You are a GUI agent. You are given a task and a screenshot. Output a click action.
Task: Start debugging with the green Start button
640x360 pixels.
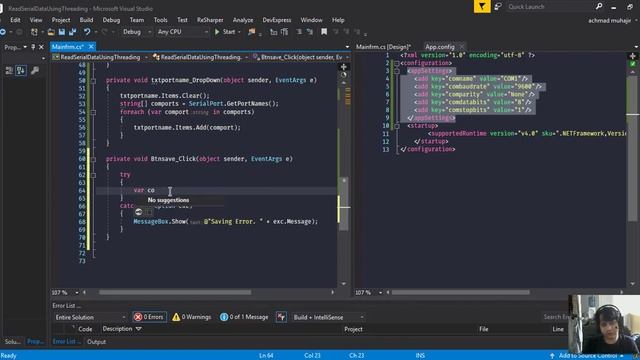226,32
